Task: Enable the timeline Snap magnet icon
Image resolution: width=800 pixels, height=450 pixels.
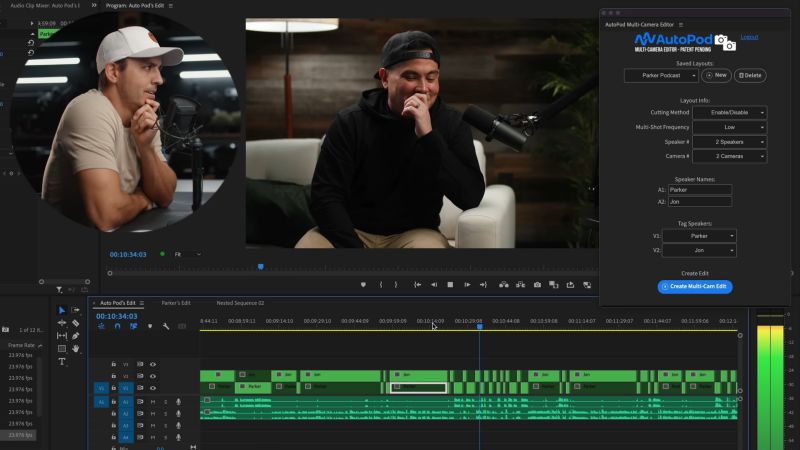Action: pos(117,327)
